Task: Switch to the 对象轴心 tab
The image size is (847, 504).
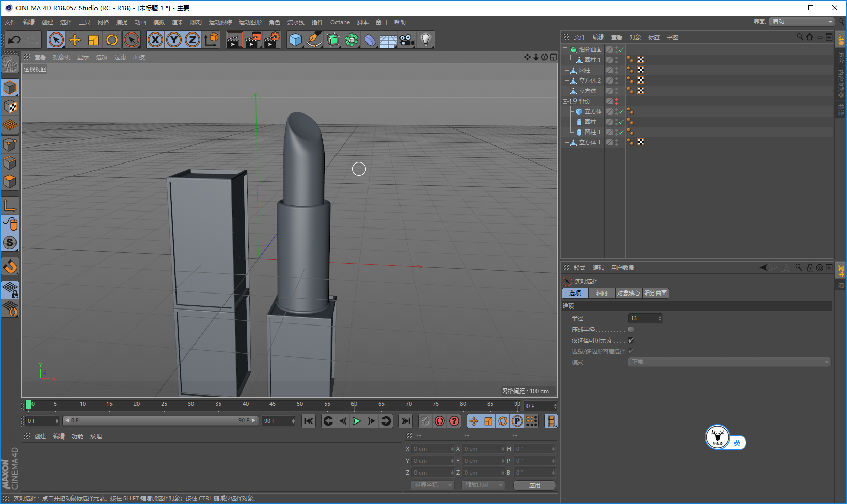Action: (x=628, y=293)
